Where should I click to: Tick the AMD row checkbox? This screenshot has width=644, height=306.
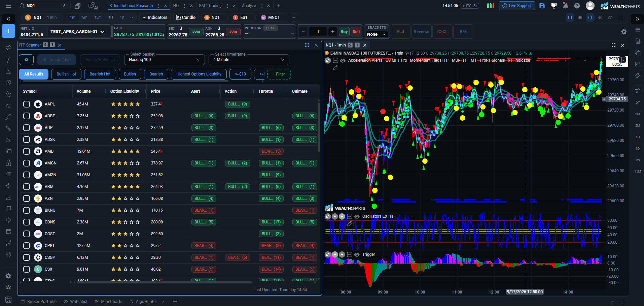pos(27,151)
